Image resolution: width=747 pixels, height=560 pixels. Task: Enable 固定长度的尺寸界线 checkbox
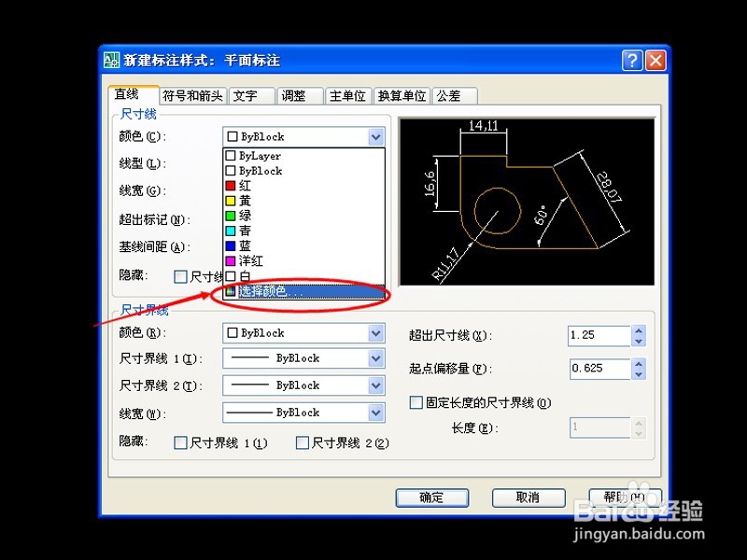[x=415, y=402]
